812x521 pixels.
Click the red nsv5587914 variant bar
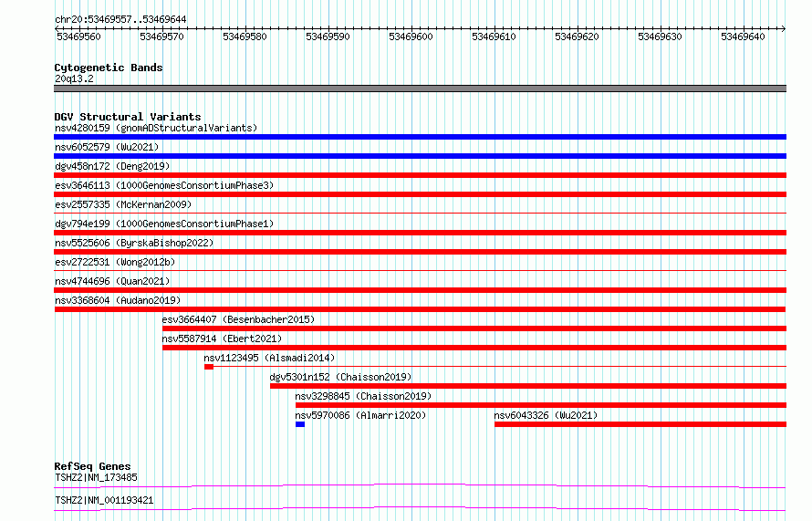click(474, 348)
